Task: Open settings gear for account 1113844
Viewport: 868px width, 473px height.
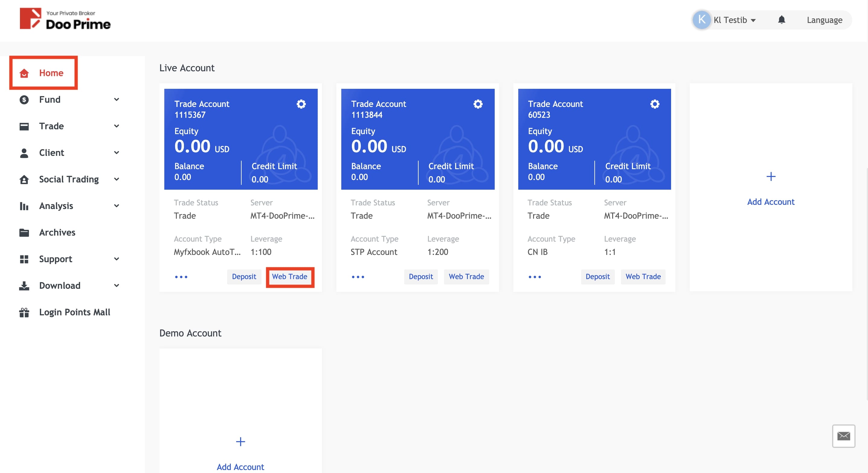Action: tap(478, 104)
